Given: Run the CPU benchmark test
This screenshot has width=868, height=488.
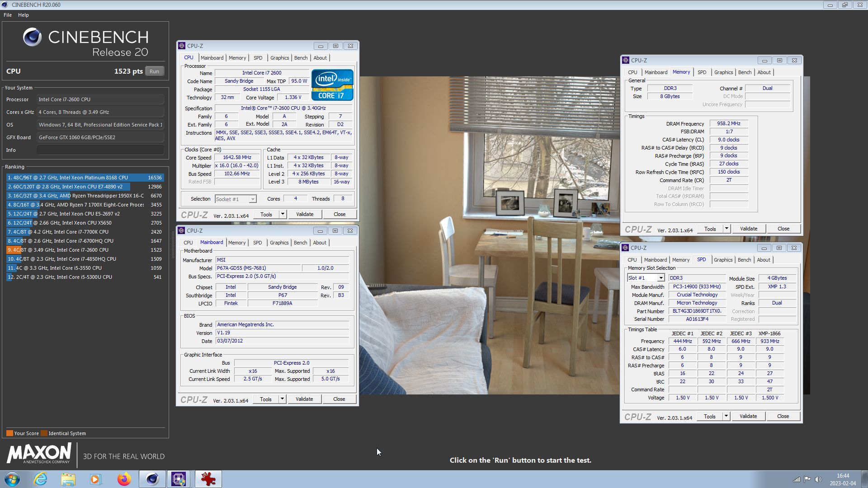Looking at the screenshot, I should [154, 71].
